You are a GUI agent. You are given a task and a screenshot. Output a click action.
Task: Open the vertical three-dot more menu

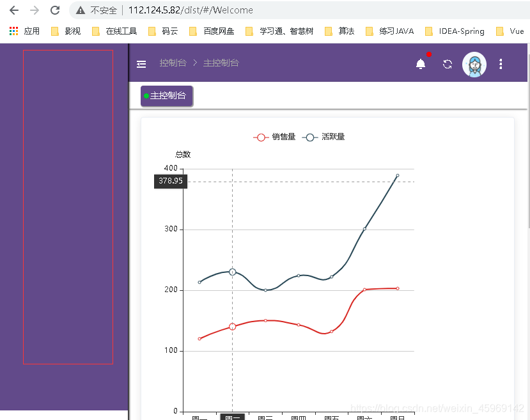pos(501,64)
